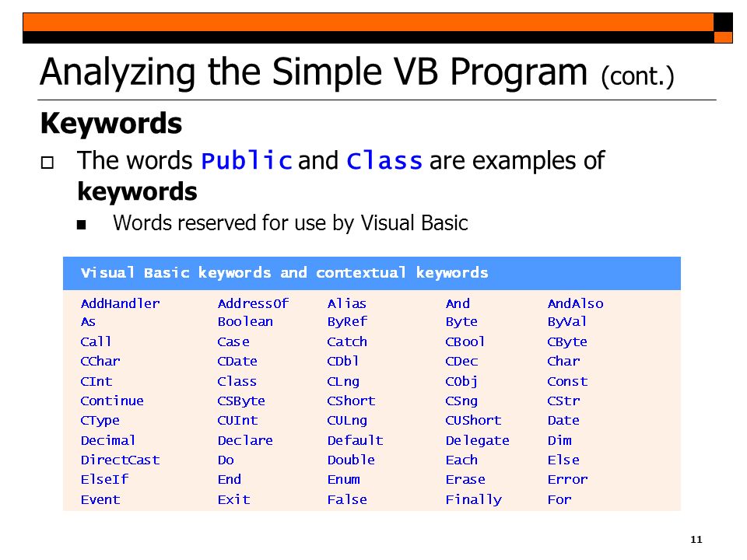Click the 'Default' keyword

click(x=356, y=440)
